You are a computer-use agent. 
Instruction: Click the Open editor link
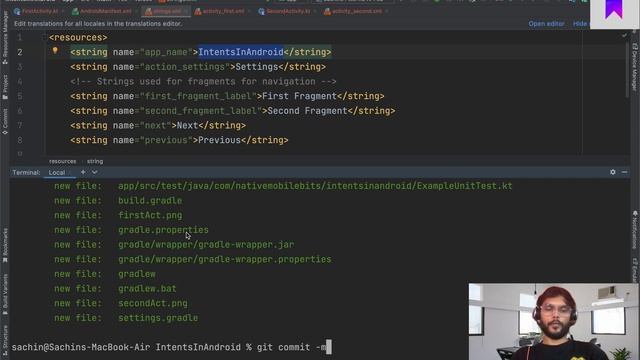[546, 24]
